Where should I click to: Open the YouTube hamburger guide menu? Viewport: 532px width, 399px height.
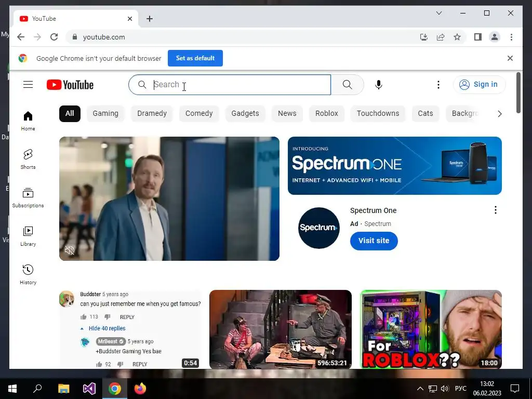pyautogui.click(x=28, y=85)
